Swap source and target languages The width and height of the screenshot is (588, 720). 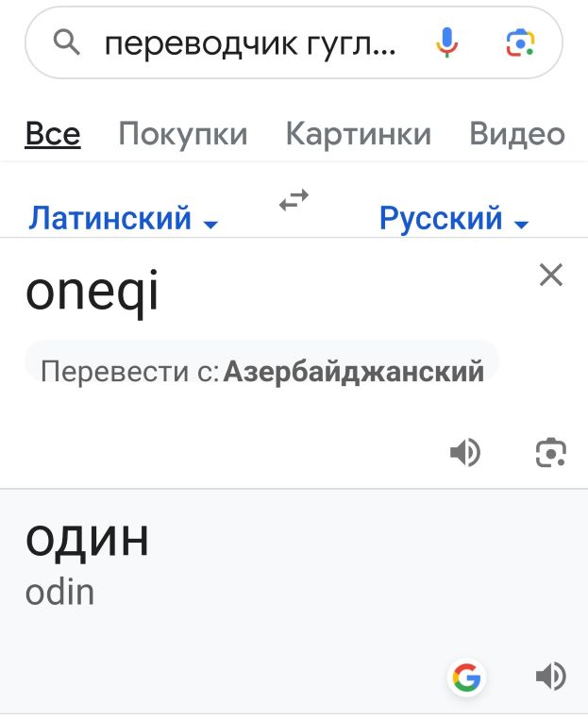pos(294,200)
